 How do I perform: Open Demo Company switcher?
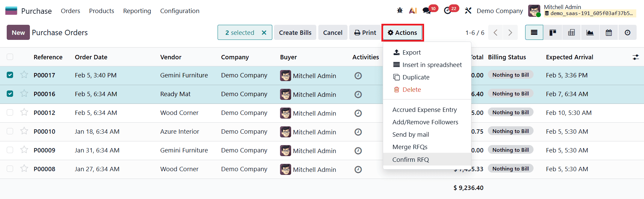[x=500, y=11]
